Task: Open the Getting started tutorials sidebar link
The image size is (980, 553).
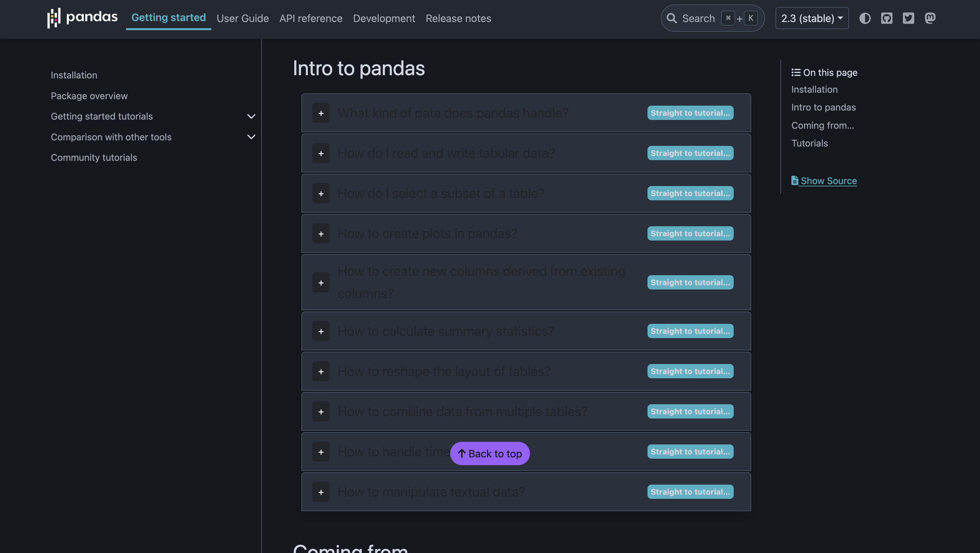Action: tap(101, 116)
